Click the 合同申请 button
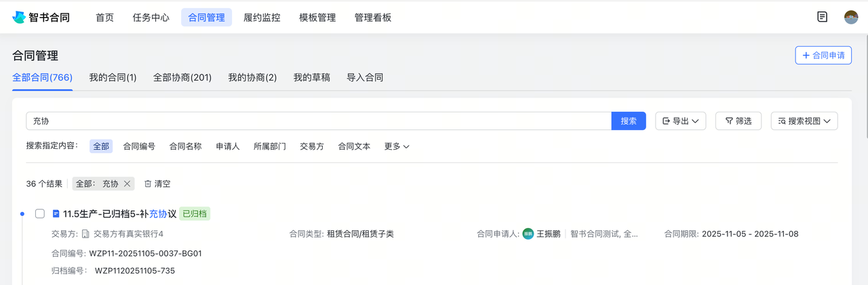 click(823, 56)
